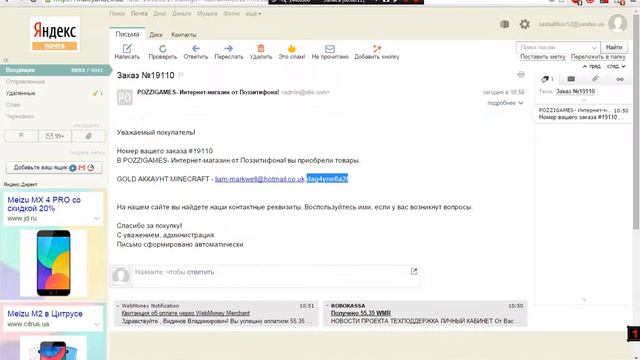The height and width of the screenshot is (360, 640).
Task: Click the Проверить refresh mail icon
Action: 162,49
